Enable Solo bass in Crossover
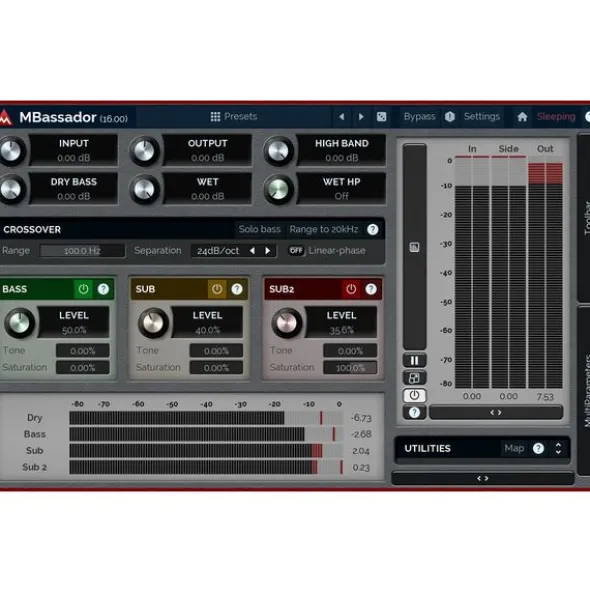Screen dimensions: 590x591 259,229
